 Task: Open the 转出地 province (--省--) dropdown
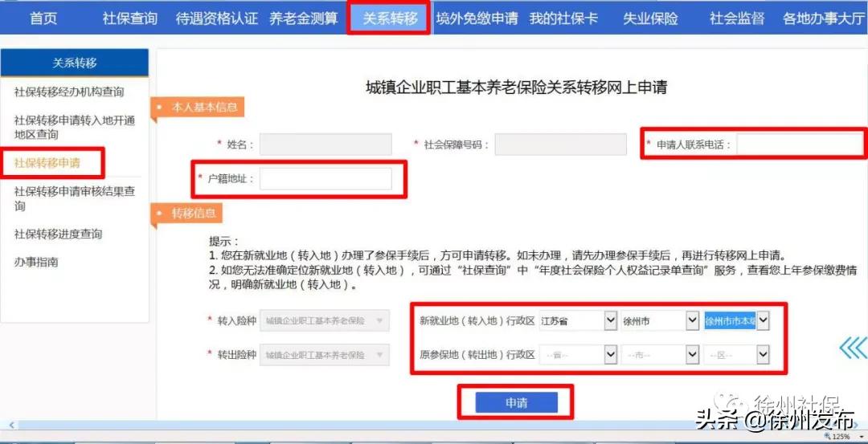577,355
